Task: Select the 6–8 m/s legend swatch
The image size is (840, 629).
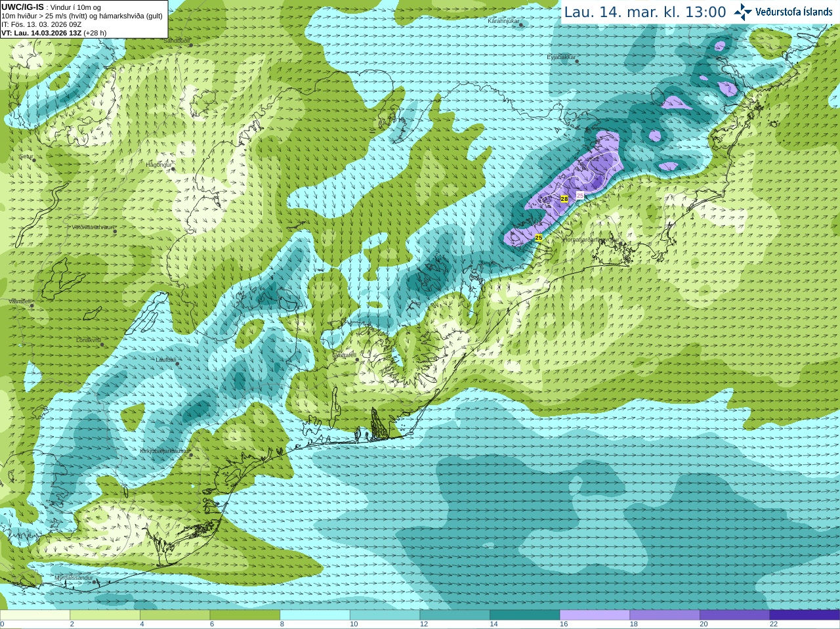Action: [245, 615]
